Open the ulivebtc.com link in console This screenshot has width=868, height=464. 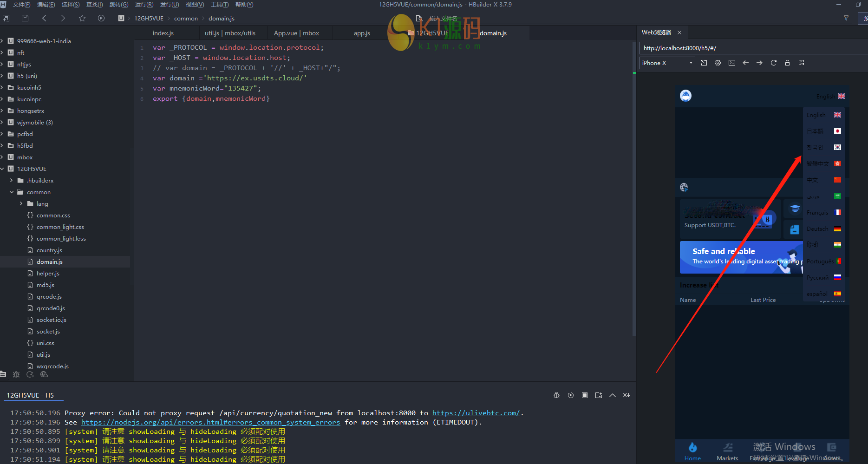click(x=476, y=413)
